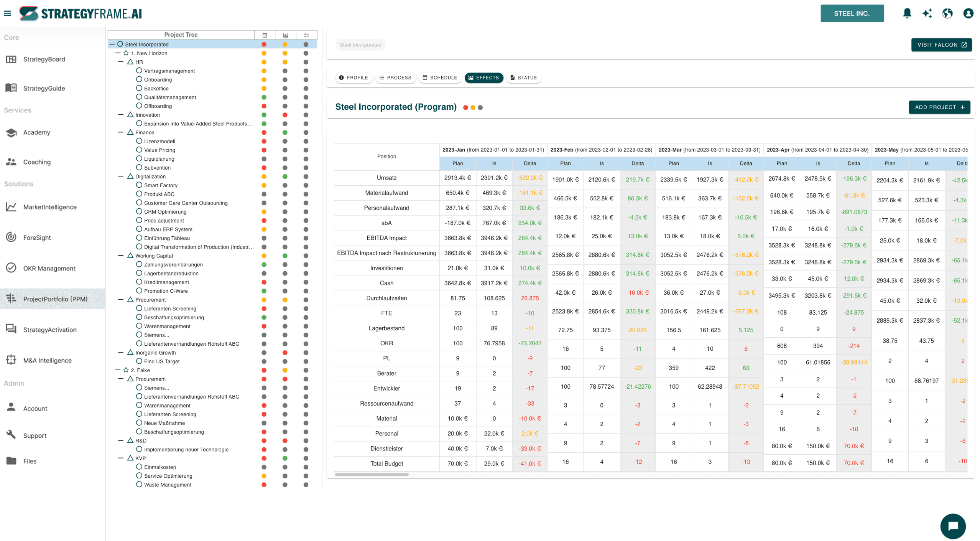The height and width of the screenshot is (541, 980).
Task: Switch to the Profile tab
Action: pyautogui.click(x=354, y=78)
